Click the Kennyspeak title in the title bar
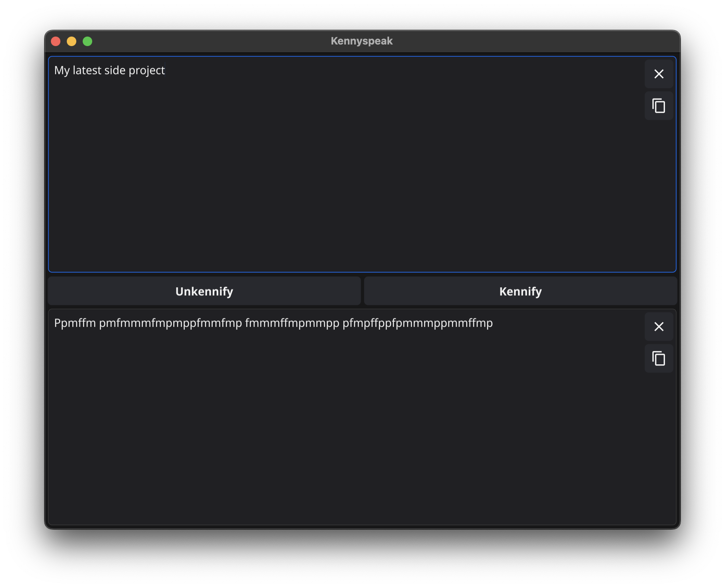This screenshot has height=588, width=725. point(362,41)
